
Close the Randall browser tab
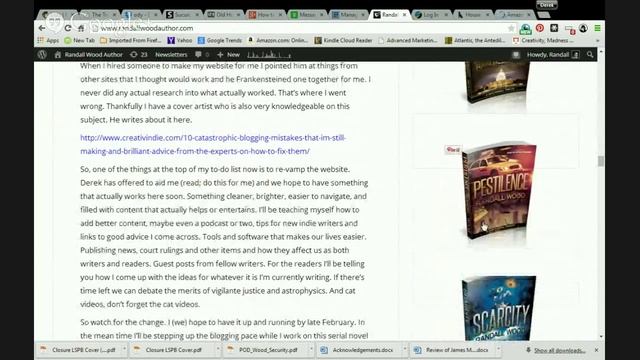point(404,15)
